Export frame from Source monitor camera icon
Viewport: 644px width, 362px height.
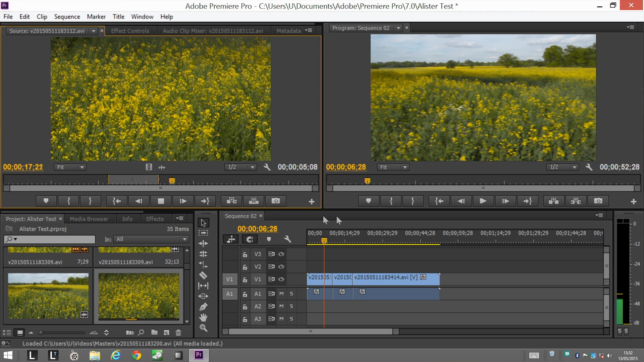click(276, 201)
